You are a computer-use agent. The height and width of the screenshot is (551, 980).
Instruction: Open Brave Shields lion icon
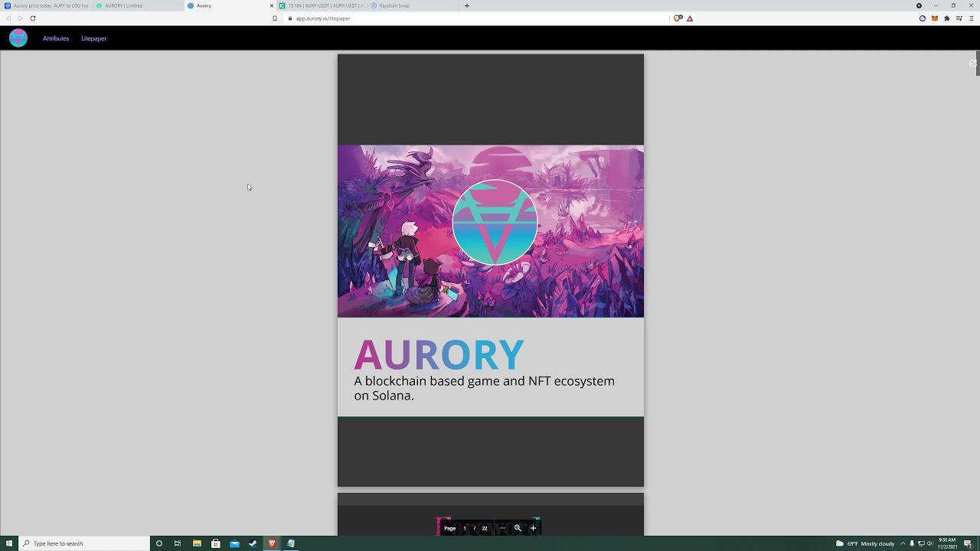pyautogui.click(x=678, y=18)
